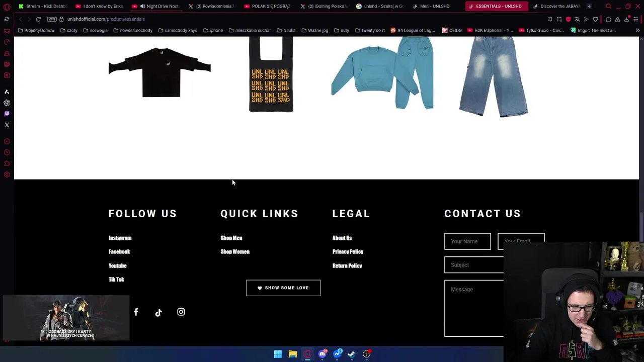Open the profile account toolbar icon
This screenshot has width=644, height=362.
(x=617, y=19)
